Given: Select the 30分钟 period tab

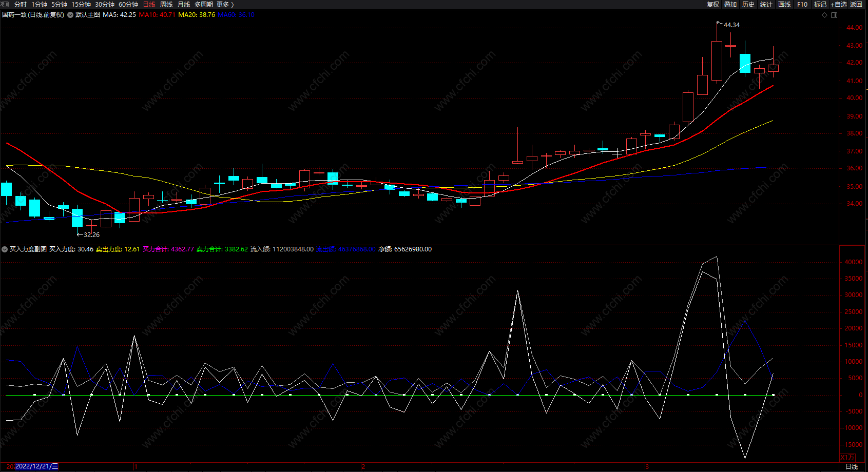Looking at the screenshot, I should point(105,4).
